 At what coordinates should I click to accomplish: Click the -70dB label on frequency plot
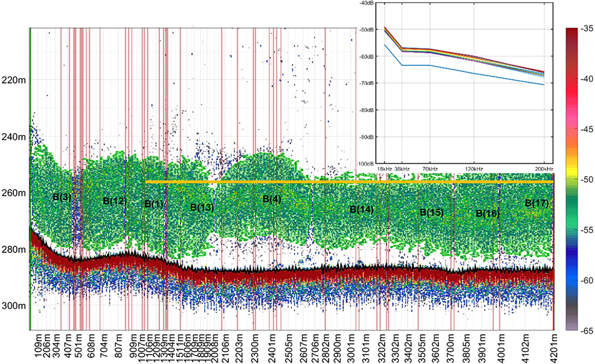367,83
